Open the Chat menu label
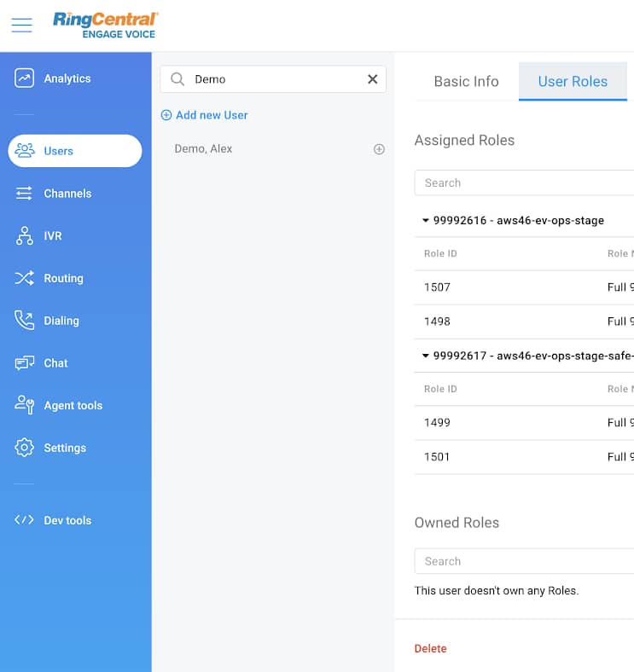The width and height of the screenshot is (634, 672). click(55, 363)
